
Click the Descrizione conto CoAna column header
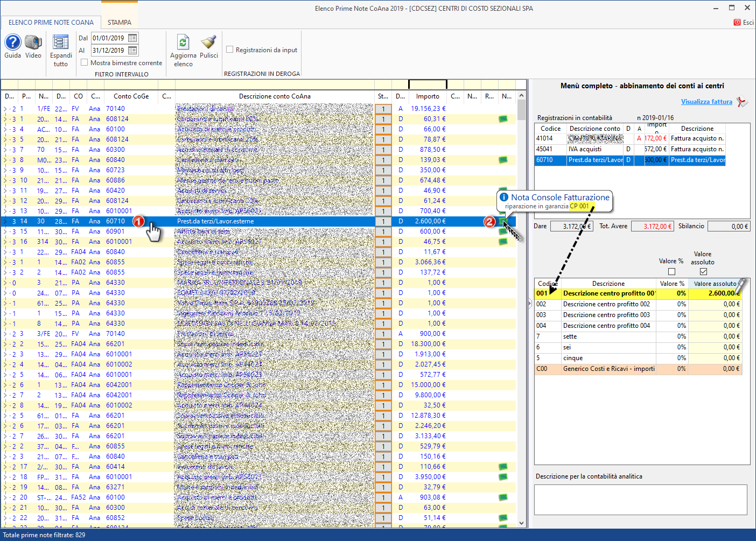(275, 96)
